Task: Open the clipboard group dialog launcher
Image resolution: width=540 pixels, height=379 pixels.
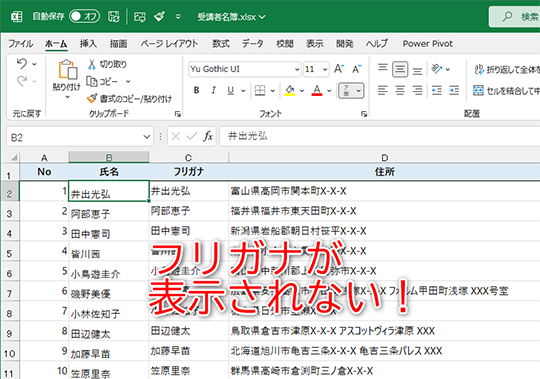Action: [x=178, y=114]
